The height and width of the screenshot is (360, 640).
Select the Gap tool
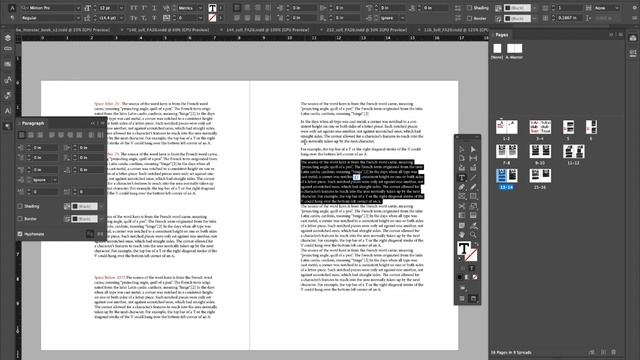[x=473, y=158]
